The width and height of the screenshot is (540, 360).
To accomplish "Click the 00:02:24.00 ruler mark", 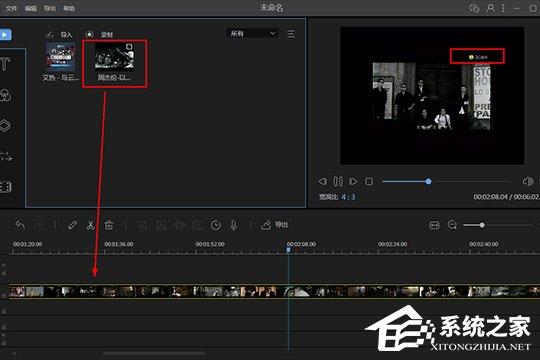I will [393, 244].
